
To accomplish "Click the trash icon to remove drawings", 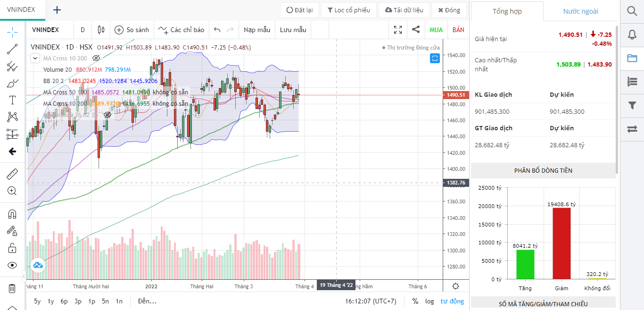I will tap(12, 288).
